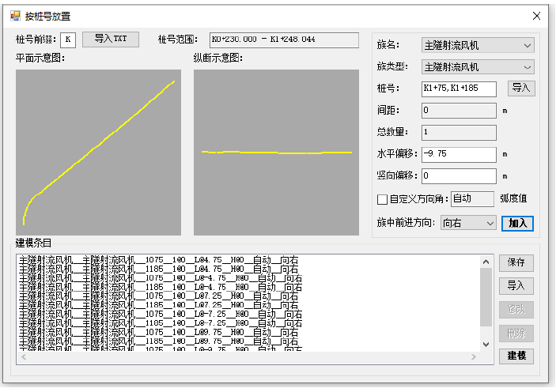Click the list's vertical scrollbar thumb
Viewport: 556px width, 392px height.
click(x=486, y=297)
